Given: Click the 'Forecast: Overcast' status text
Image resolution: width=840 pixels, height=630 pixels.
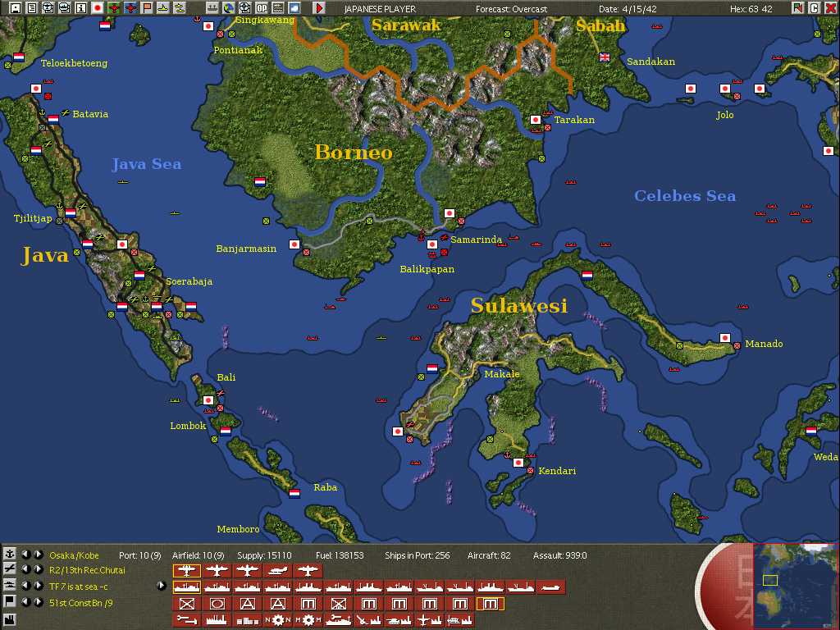Looking at the screenshot, I should 511,9.
